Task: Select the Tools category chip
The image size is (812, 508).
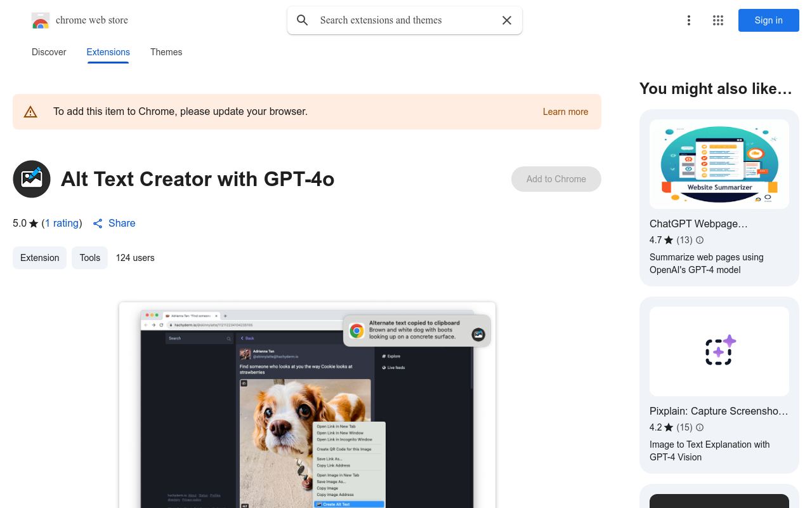Action: (90, 258)
